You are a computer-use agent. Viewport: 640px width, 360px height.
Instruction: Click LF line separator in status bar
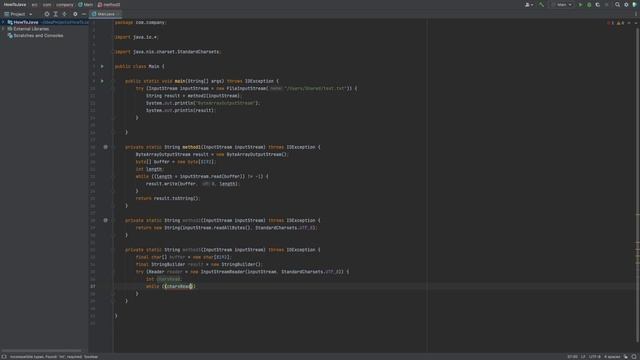pyautogui.click(x=583, y=357)
